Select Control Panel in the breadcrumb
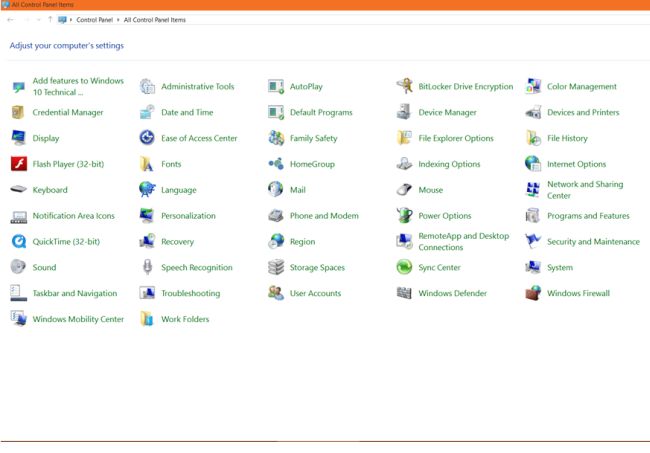The width and height of the screenshot is (650, 453). (x=95, y=19)
